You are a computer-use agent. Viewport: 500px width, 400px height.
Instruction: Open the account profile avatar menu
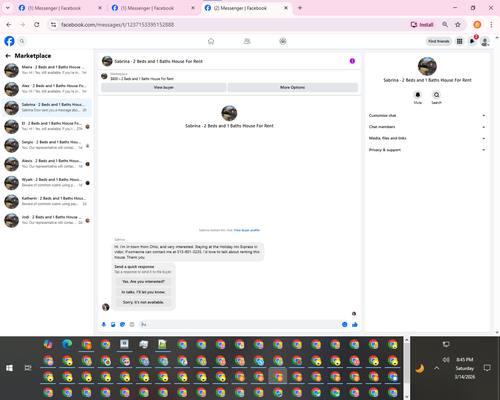click(485, 41)
